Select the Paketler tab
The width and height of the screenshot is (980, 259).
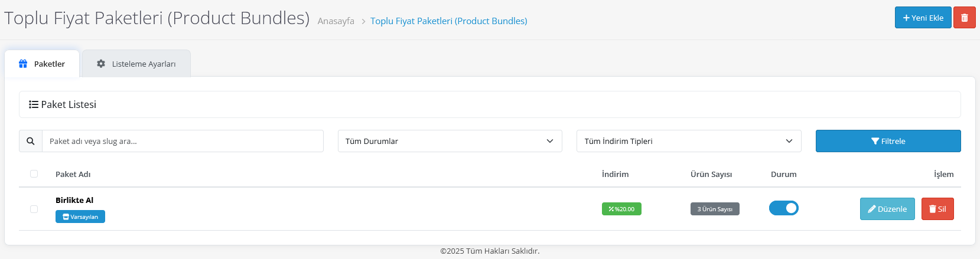pyautogui.click(x=42, y=64)
